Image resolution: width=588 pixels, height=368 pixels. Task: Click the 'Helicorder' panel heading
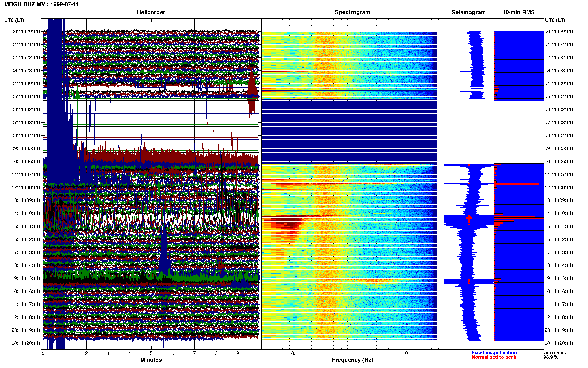151,12
